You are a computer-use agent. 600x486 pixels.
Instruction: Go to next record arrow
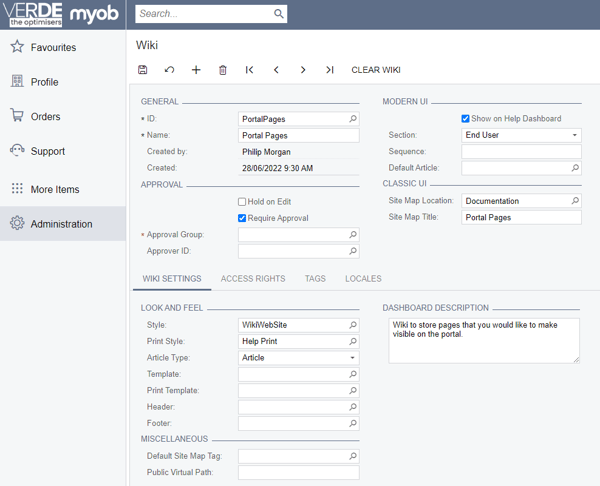pos(303,70)
